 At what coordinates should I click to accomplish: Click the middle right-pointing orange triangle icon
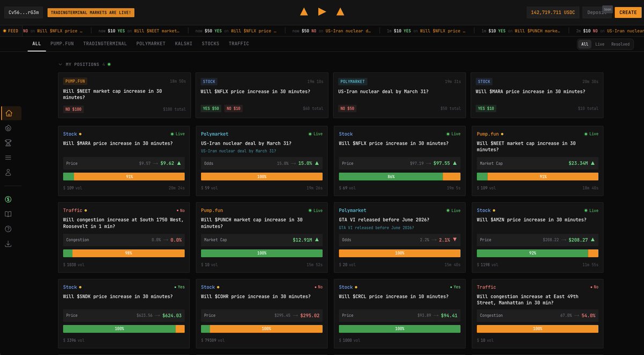[x=322, y=12]
